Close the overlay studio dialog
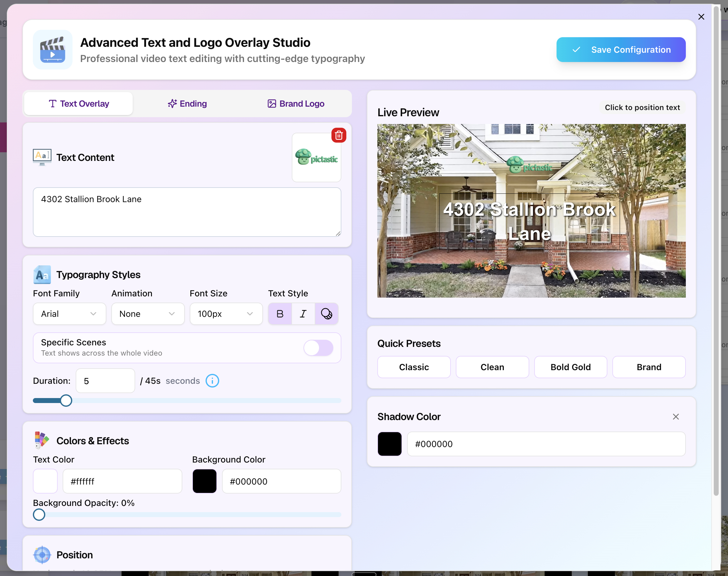728x576 pixels. tap(701, 17)
